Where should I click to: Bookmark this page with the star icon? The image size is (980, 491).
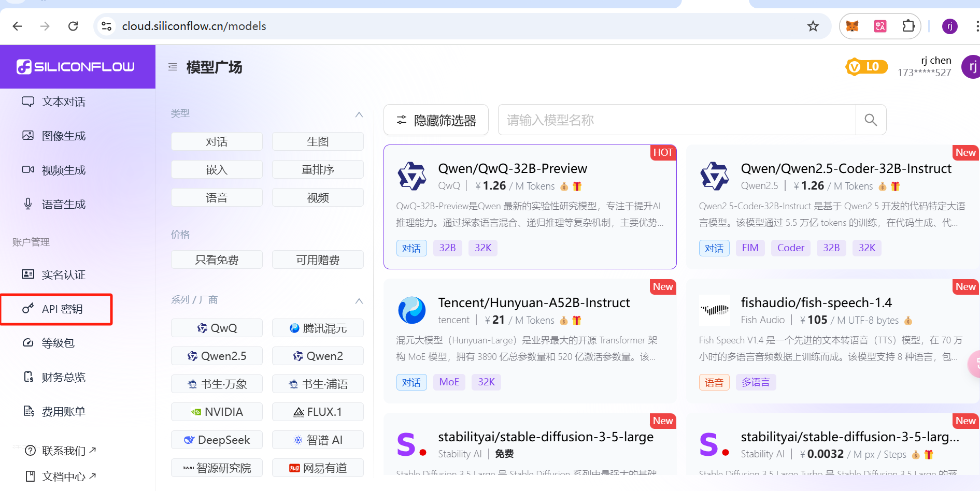(813, 26)
